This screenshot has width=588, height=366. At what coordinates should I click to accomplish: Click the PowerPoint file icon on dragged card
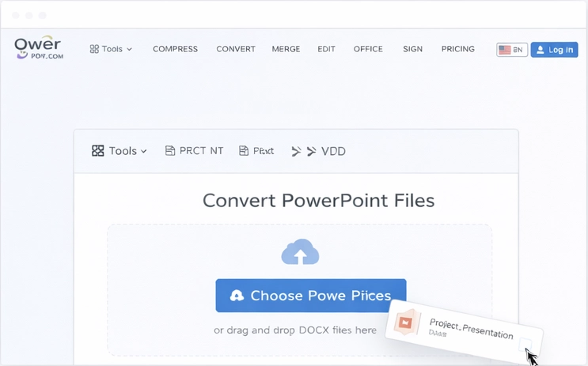point(407,322)
